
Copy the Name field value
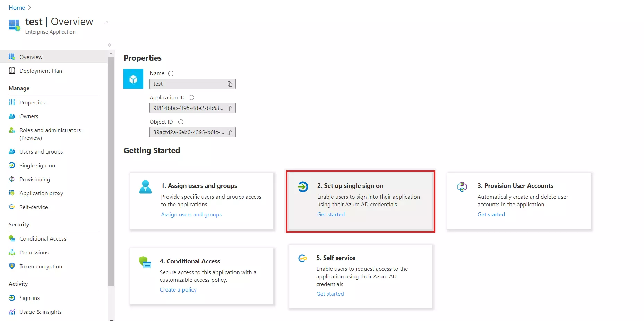pyautogui.click(x=230, y=84)
